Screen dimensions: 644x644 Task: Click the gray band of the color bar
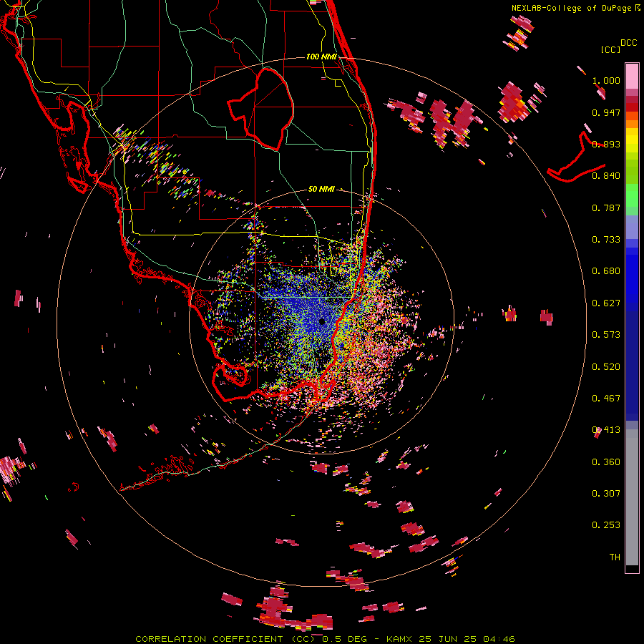tap(632, 497)
